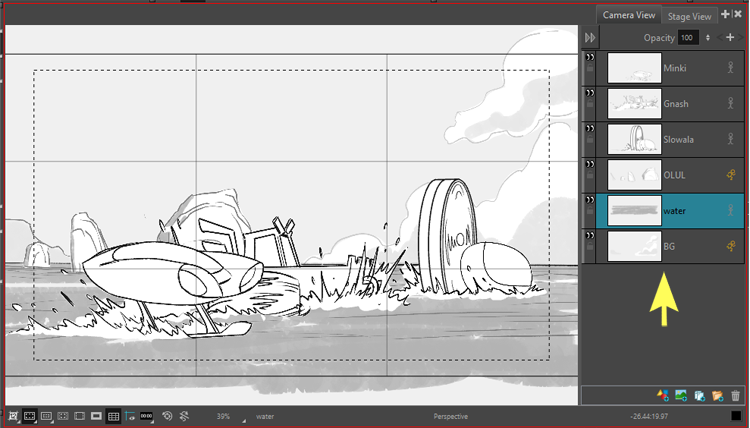This screenshot has width=750, height=428.
Task: Click the black current color swatch
Action: click(736, 416)
